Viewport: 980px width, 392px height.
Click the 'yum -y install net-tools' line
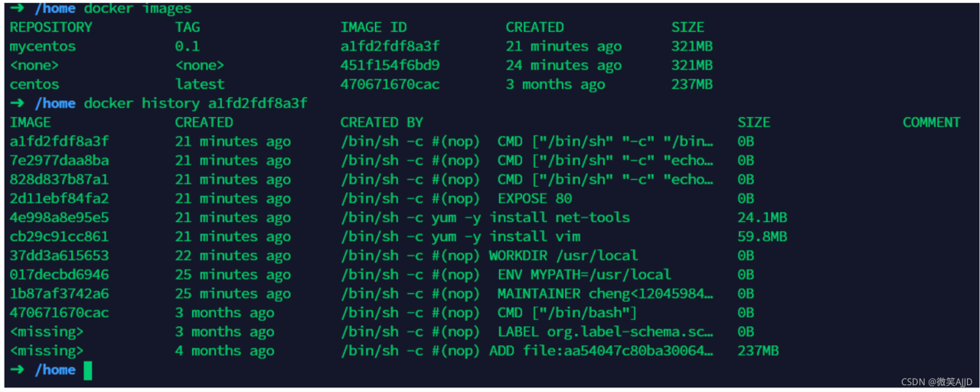[485, 217]
